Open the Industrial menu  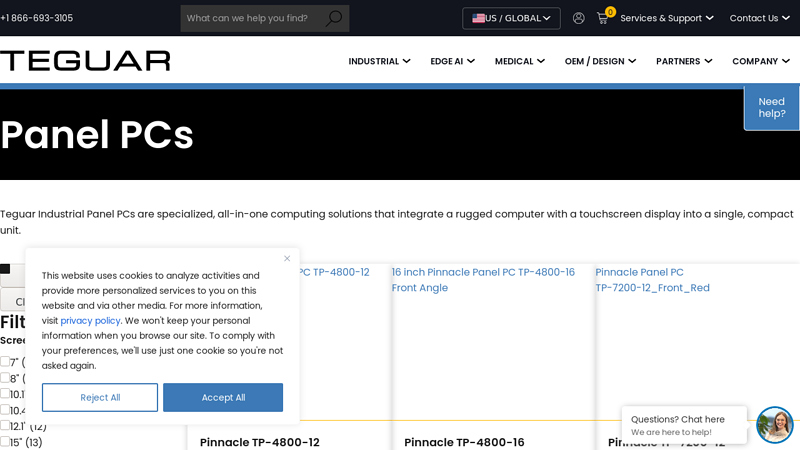[379, 61]
